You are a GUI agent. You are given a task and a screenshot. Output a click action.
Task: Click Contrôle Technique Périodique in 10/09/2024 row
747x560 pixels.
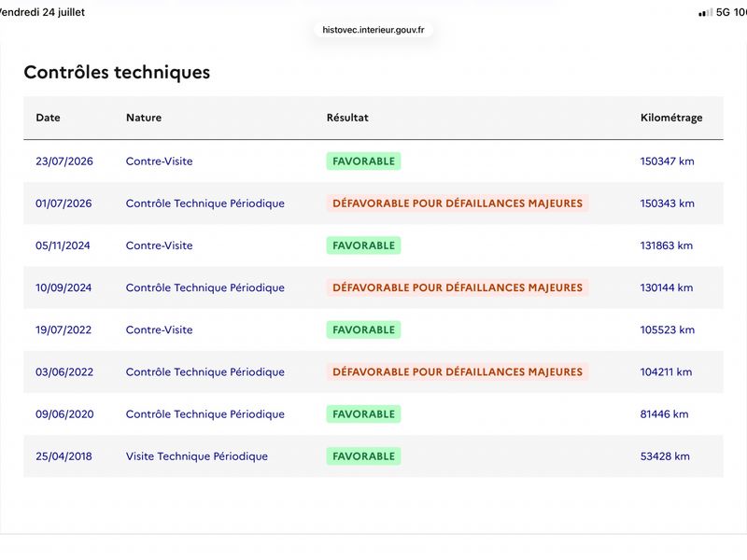click(204, 287)
